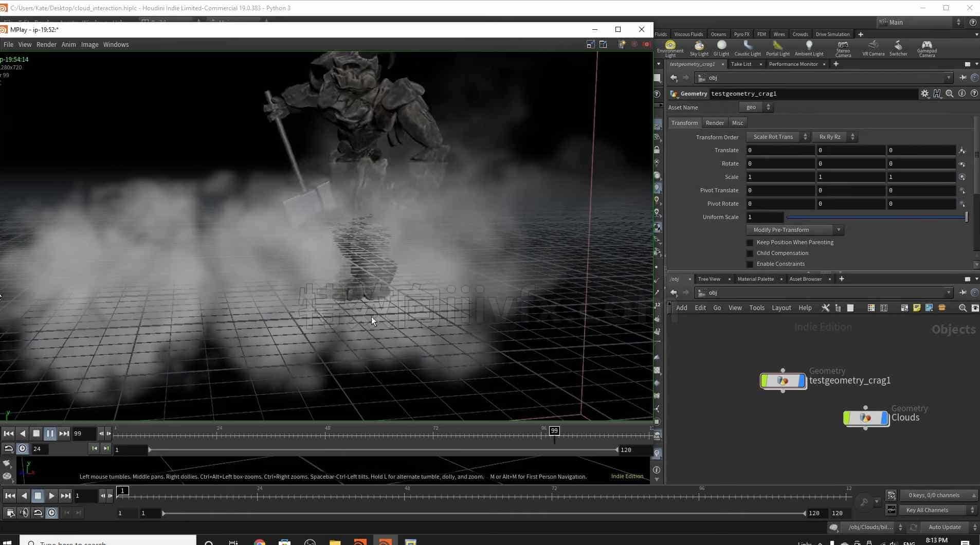Toggle audio button in main playbar
The height and width of the screenshot is (545, 980).
point(24,513)
